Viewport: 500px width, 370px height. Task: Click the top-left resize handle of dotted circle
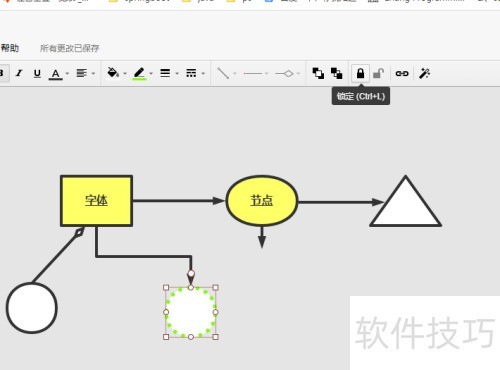[166, 287]
